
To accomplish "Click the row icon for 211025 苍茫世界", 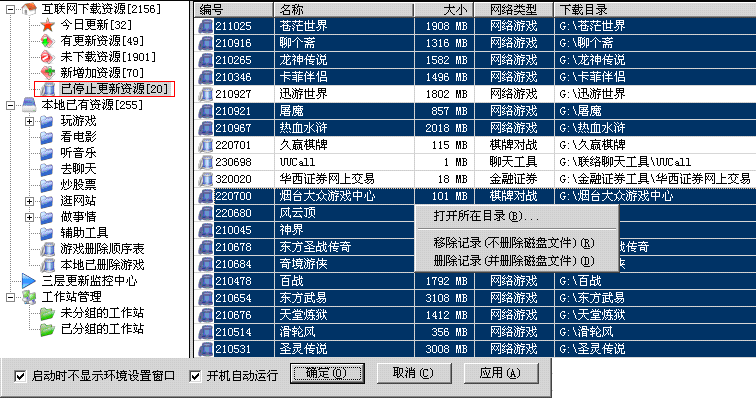I will 205,26.
